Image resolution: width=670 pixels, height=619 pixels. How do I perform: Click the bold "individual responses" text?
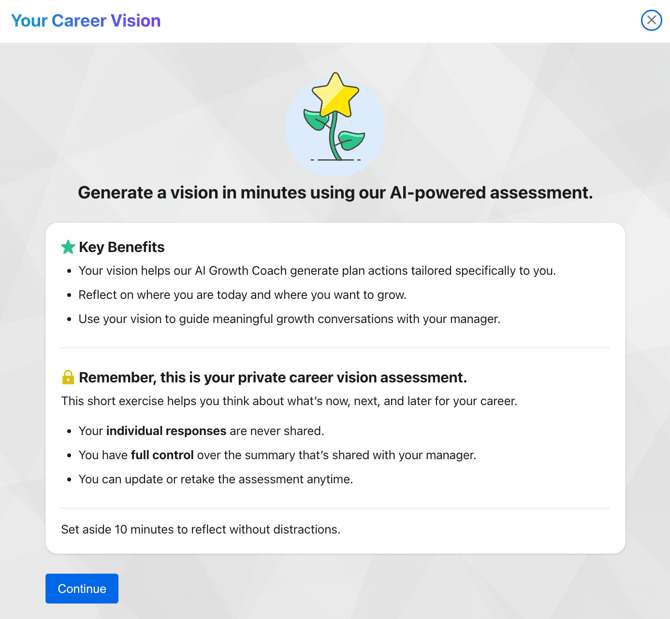click(x=166, y=431)
